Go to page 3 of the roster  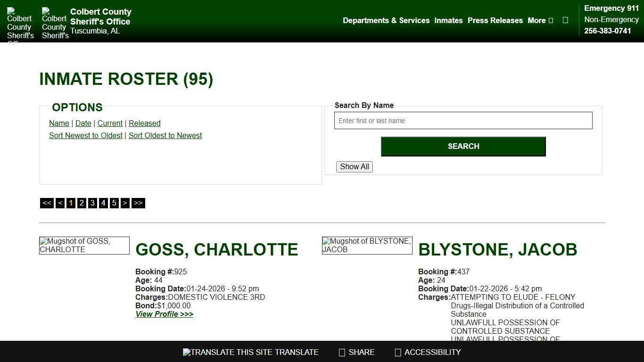tap(92, 203)
